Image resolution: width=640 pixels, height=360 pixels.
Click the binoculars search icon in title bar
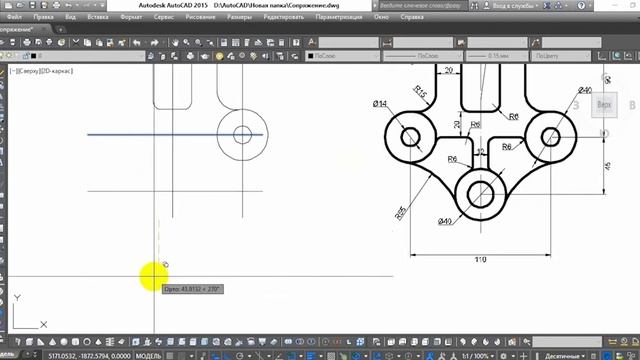(474, 6)
